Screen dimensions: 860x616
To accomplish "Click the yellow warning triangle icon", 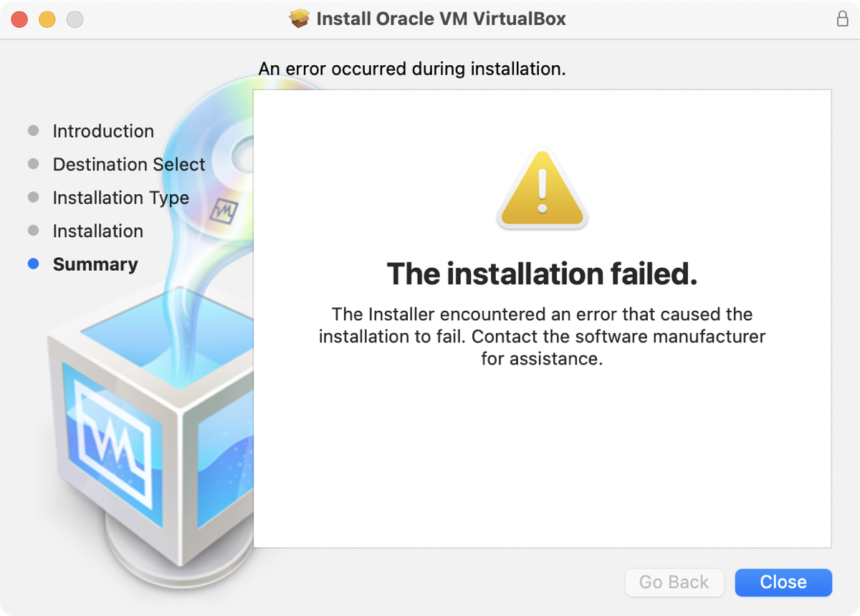I will point(542,190).
